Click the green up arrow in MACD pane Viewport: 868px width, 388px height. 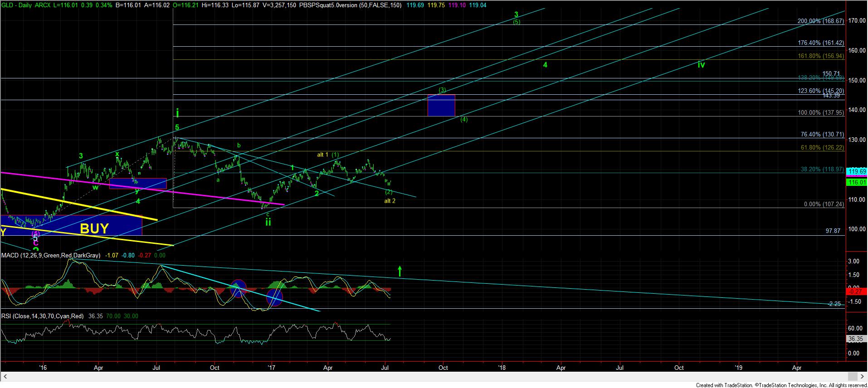[400, 271]
